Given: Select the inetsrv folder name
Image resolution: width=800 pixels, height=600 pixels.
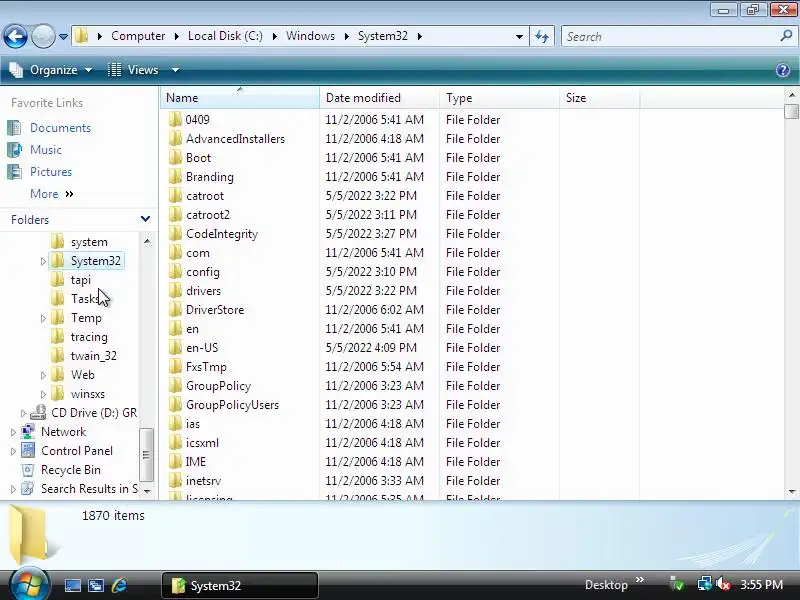Looking at the screenshot, I should 203,481.
